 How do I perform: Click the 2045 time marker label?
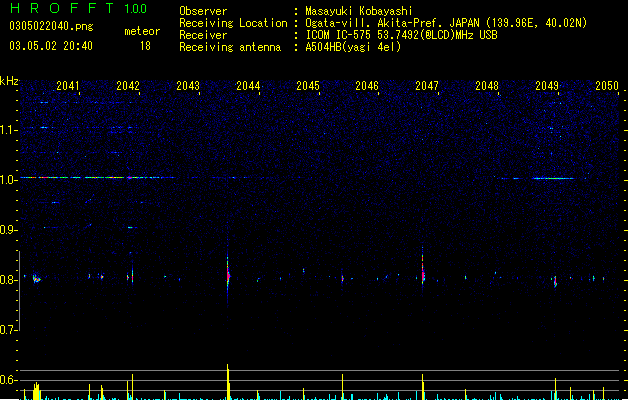[x=308, y=85]
